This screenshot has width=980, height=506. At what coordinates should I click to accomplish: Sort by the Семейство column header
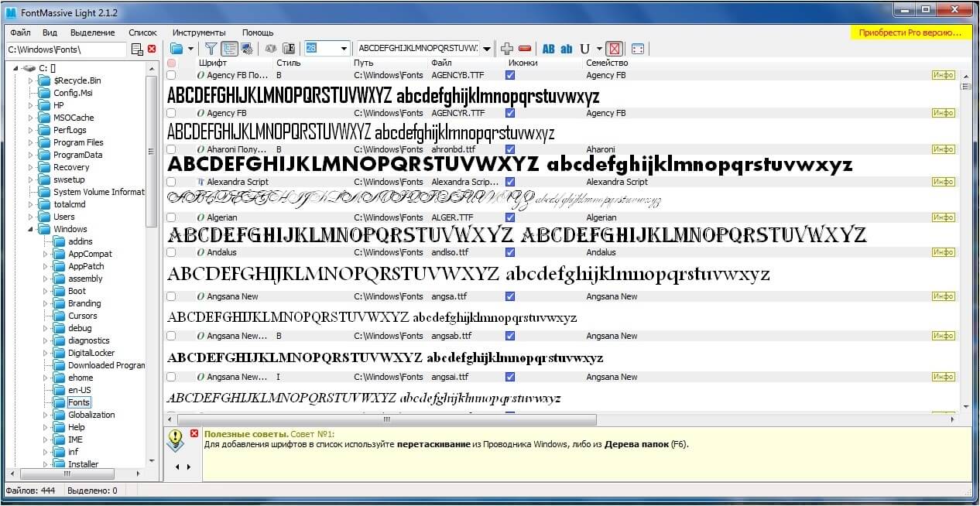pyautogui.click(x=607, y=63)
